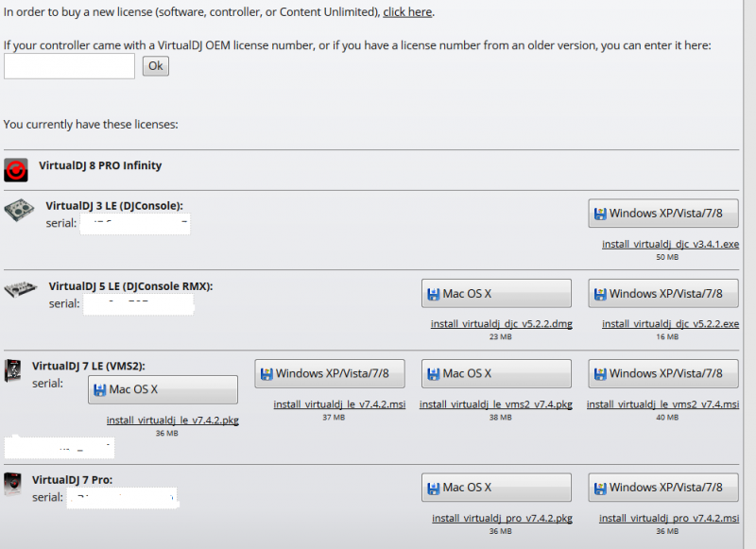Download VirtualDJ 7 Pro via Mac OS X button

coord(496,488)
